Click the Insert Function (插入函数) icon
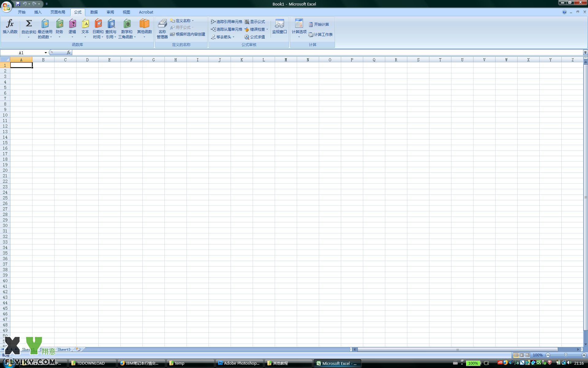588x368 pixels. pyautogui.click(x=10, y=24)
